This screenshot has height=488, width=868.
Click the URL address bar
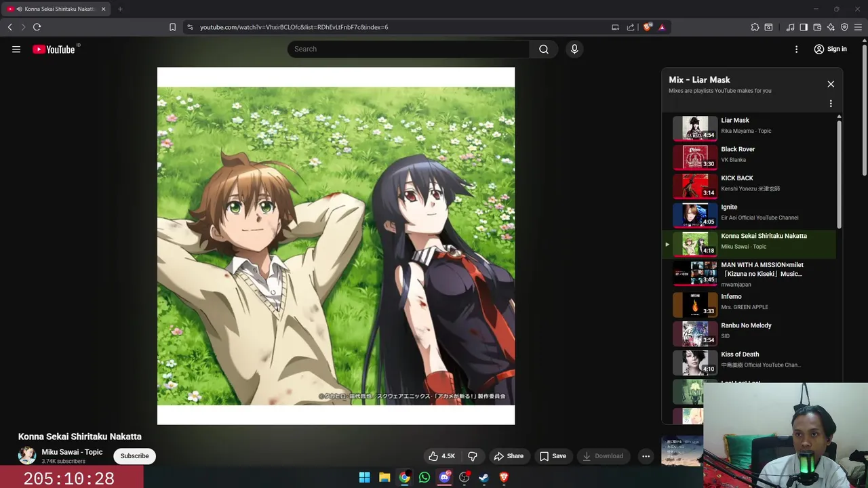pyautogui.click(x=400, y=27)
